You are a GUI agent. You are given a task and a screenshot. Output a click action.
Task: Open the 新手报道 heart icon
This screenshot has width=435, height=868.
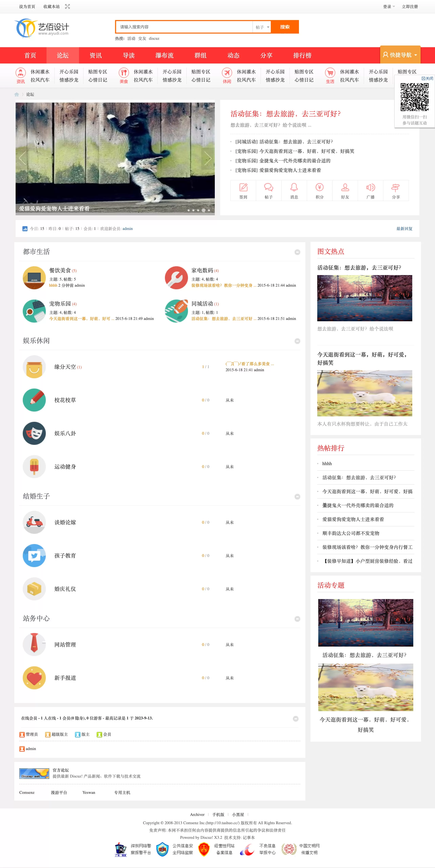pos(34,678)
